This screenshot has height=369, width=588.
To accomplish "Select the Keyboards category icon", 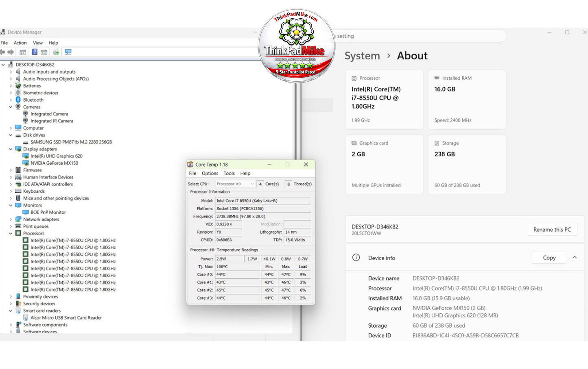I will pos(18,191).
